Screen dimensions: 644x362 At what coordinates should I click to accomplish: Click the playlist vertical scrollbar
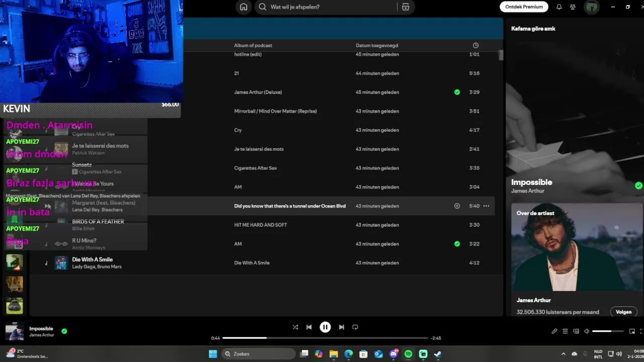pyautogui.click(x=501, y=55)
